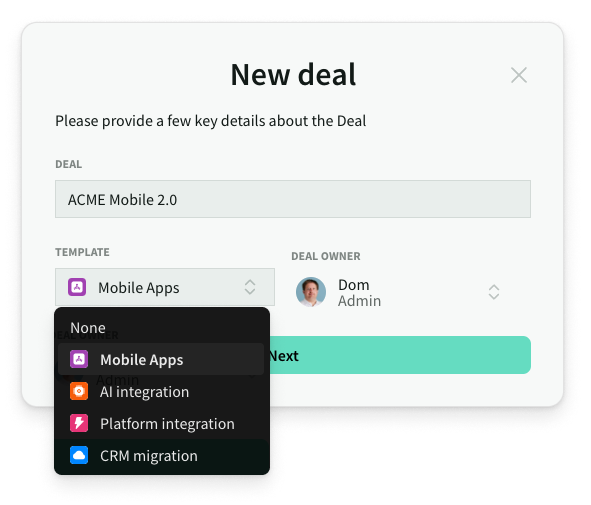Click the pink Platform integration lightning icon
The image size is (591, 505).
pyautogui.click(x=79, y=423)
